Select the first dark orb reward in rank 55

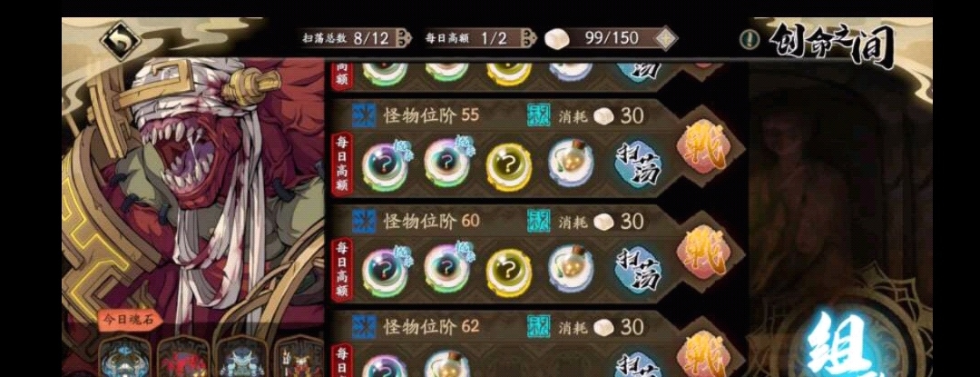pos(385,165)
